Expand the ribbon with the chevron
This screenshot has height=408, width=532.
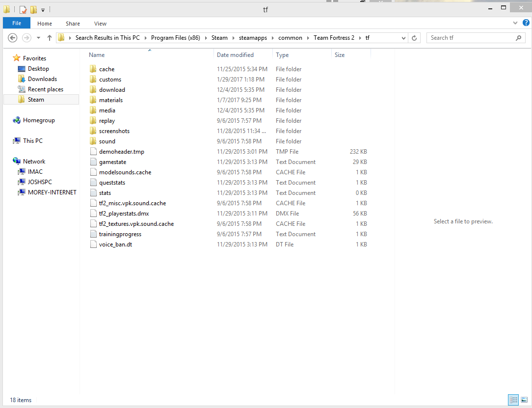click(x=515, y=23)
